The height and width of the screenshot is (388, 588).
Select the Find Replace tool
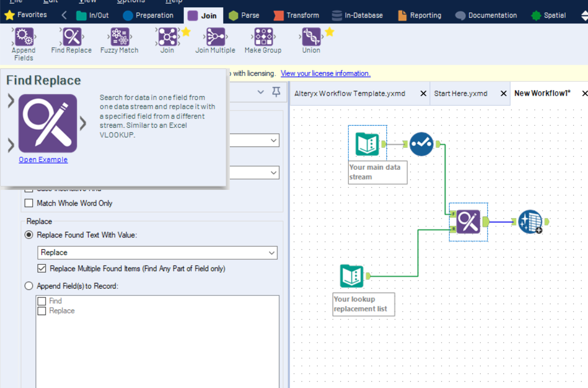pos(71,36)
